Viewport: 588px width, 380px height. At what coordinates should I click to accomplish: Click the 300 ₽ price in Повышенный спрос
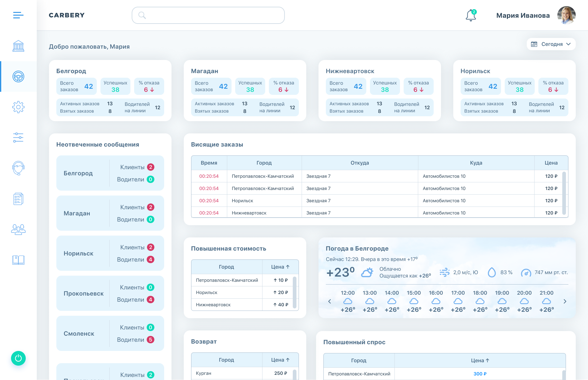coord(480,374)
